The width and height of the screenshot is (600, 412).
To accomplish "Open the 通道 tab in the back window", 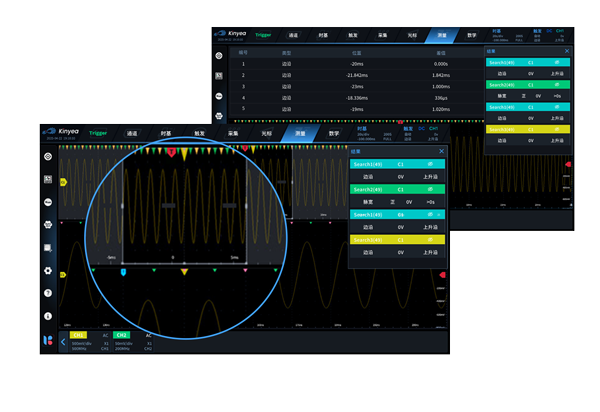I will click(x=293, y=35).
